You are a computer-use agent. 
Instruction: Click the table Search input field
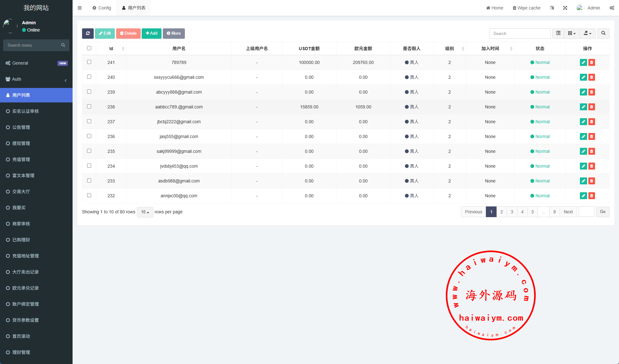coord(519,33)
